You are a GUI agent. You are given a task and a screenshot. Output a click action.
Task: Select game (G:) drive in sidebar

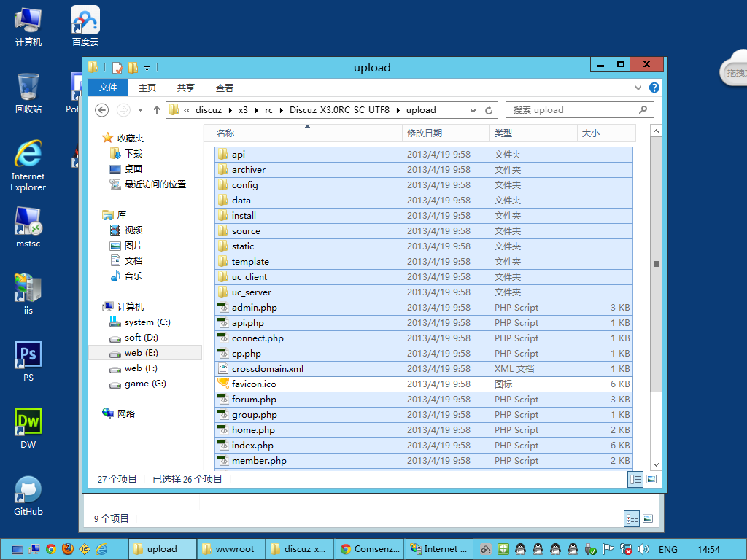[x=138, y=384]
